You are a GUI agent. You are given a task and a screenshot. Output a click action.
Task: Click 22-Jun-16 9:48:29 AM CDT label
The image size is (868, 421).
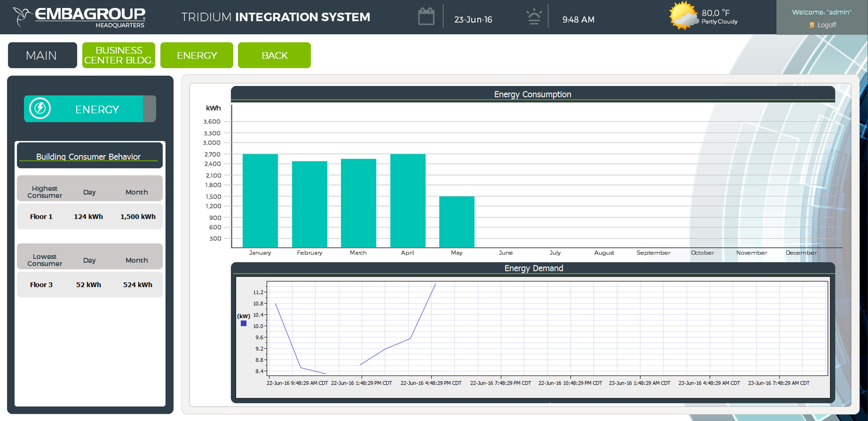point(297,383)
